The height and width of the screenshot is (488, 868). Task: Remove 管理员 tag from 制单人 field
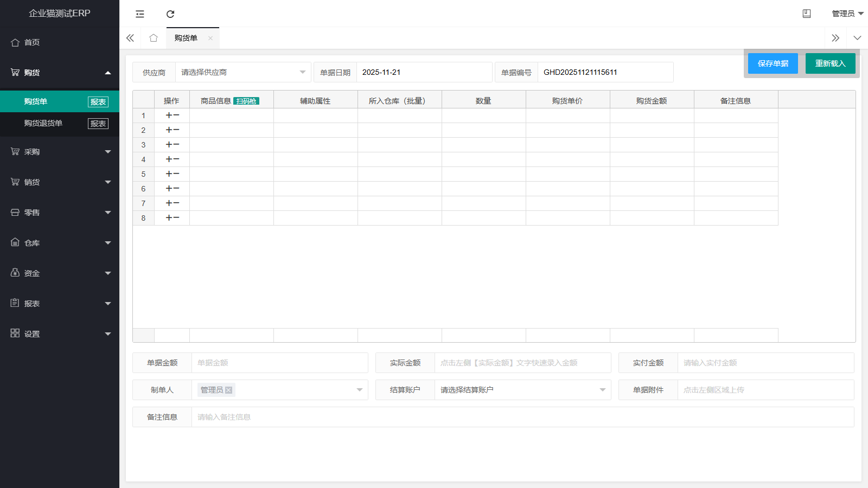point(229,390)
